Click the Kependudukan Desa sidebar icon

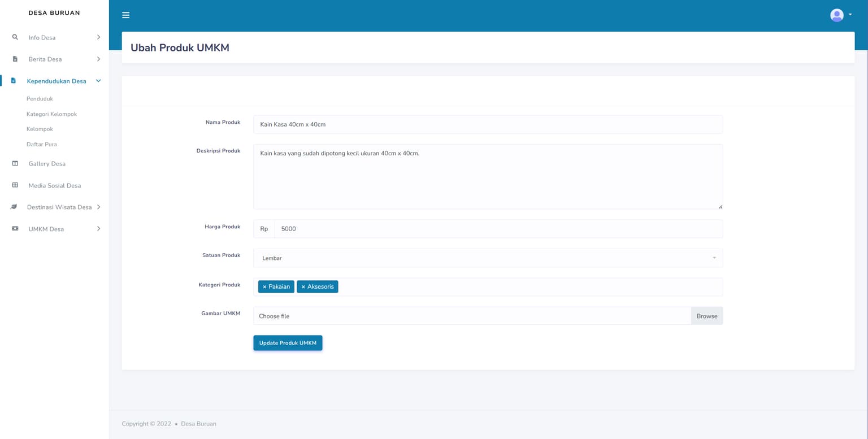(15, 81)
